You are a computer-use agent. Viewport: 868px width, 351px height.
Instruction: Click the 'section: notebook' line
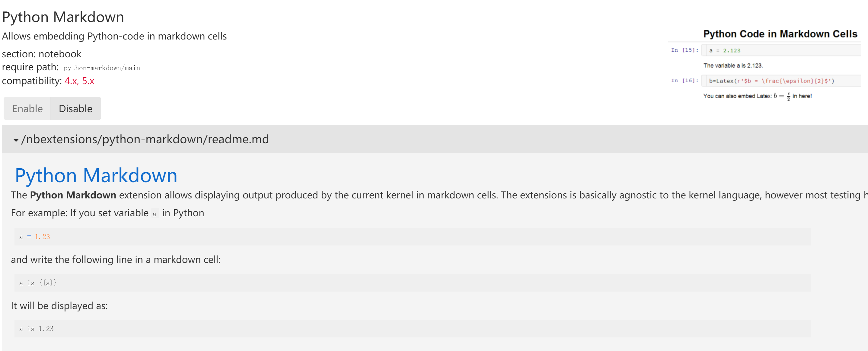tap(41, 54)
